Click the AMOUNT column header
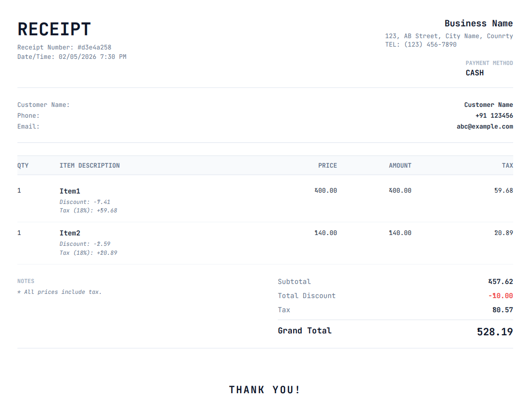Screen dimensions: 532x413 (x=400, y=165)
